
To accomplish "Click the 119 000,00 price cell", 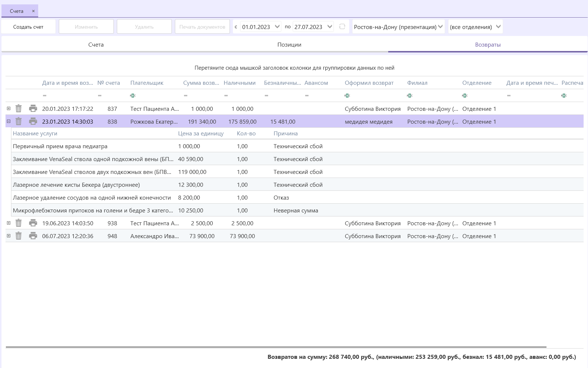I will pos(192,172).
